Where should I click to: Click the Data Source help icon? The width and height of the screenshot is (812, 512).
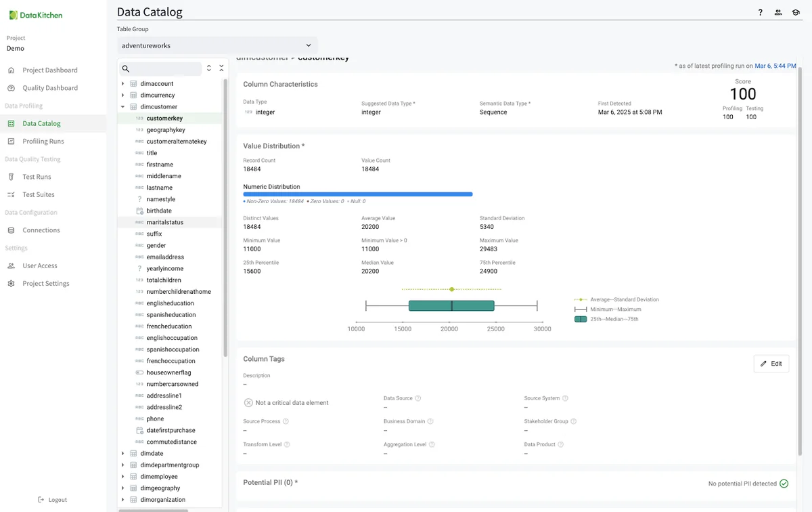(x=418, y=398)
